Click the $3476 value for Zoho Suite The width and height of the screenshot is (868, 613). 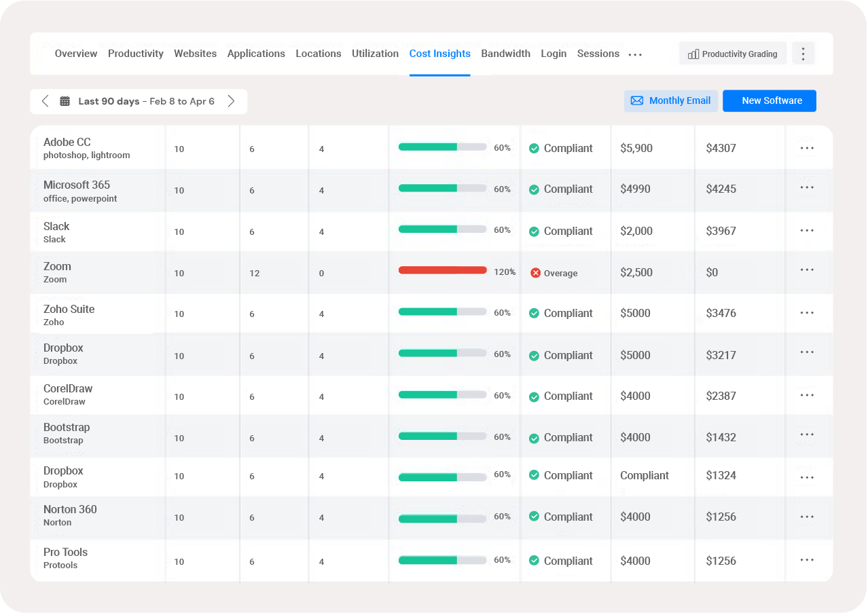[721, 313]
